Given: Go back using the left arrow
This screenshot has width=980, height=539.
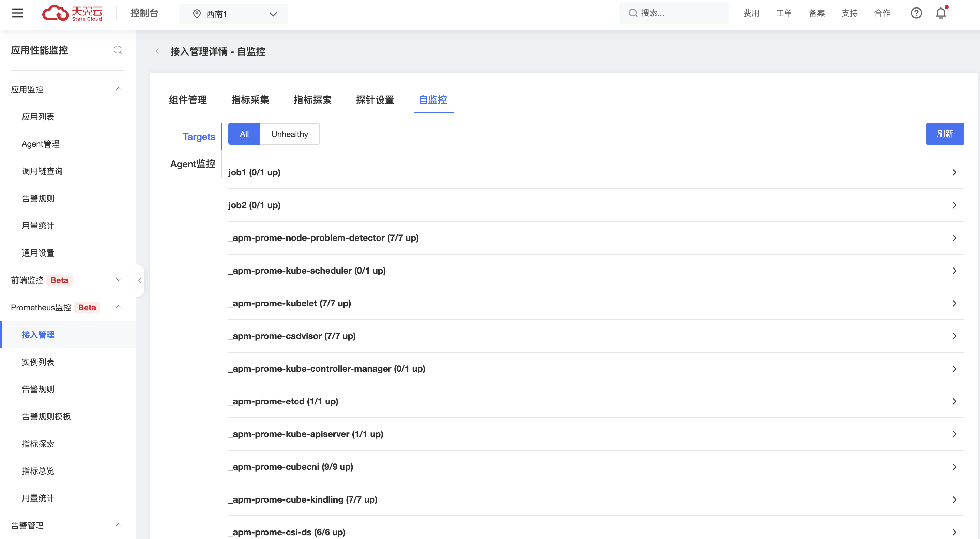Looking at the screenshot, I should click(x=157, y=51).
